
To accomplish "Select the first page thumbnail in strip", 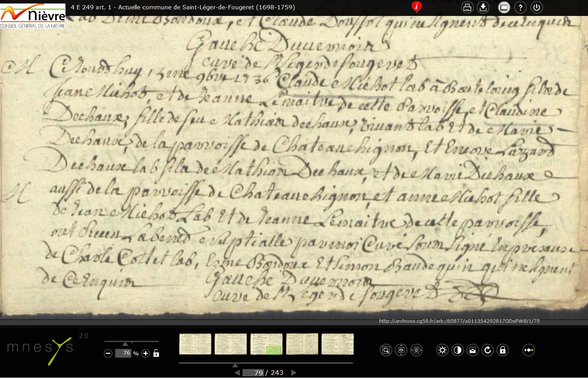I will pos(195,344).
